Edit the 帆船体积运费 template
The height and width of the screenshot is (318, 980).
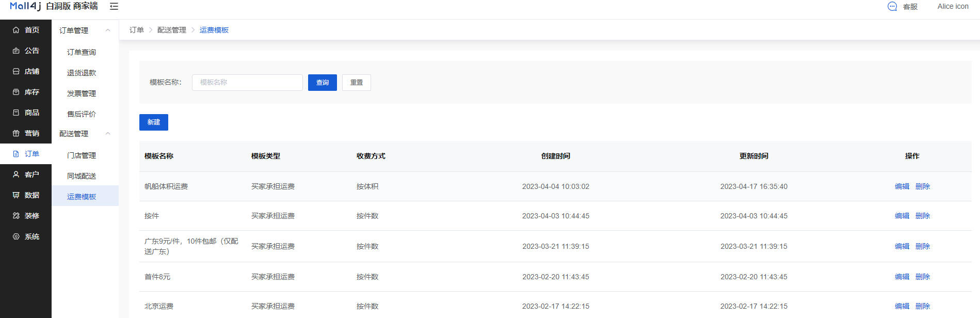coord(902,186)
